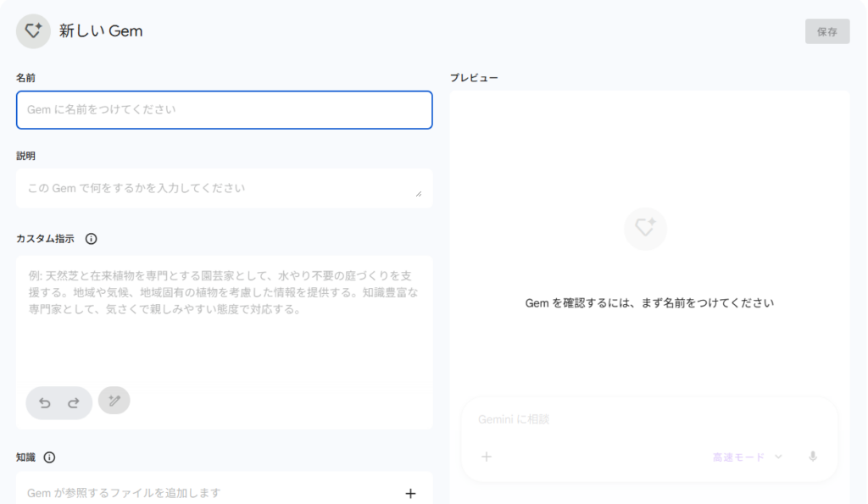Expand the 高速モード mode dropdown
This screenshot has height=504, width=868.
pos(747,457)
